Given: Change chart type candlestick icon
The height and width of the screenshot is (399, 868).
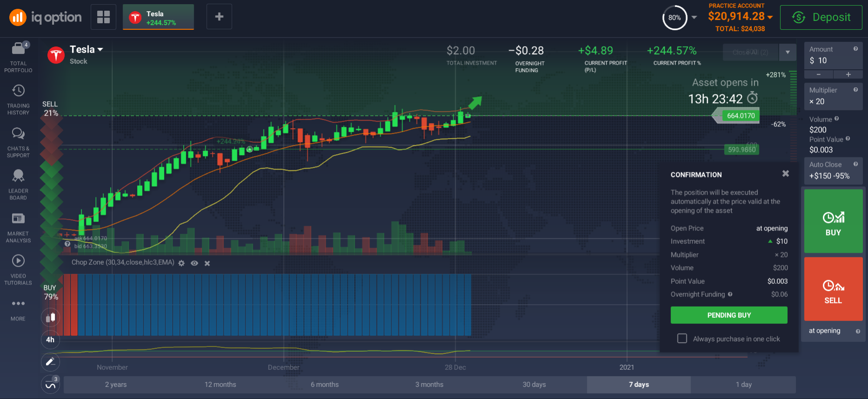Looking at the screenshot, I should [x=50, y=318].
